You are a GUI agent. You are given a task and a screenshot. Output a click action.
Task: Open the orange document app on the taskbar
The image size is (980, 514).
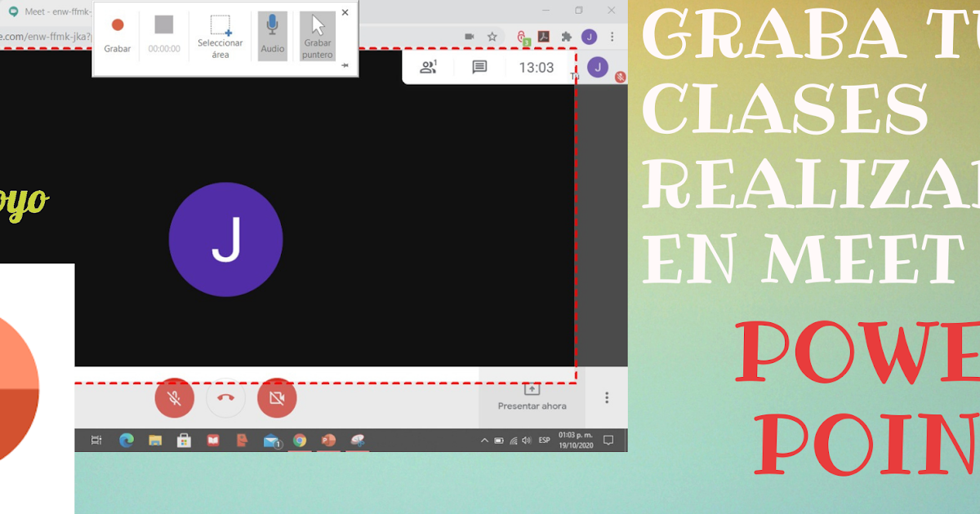pyautogui.click(x=242, y=441)
